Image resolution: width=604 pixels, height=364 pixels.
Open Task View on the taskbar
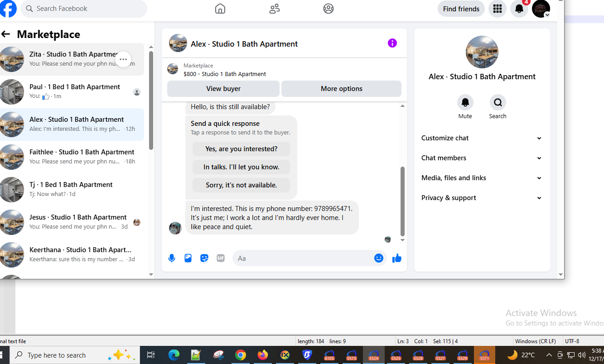coord(151,355)
